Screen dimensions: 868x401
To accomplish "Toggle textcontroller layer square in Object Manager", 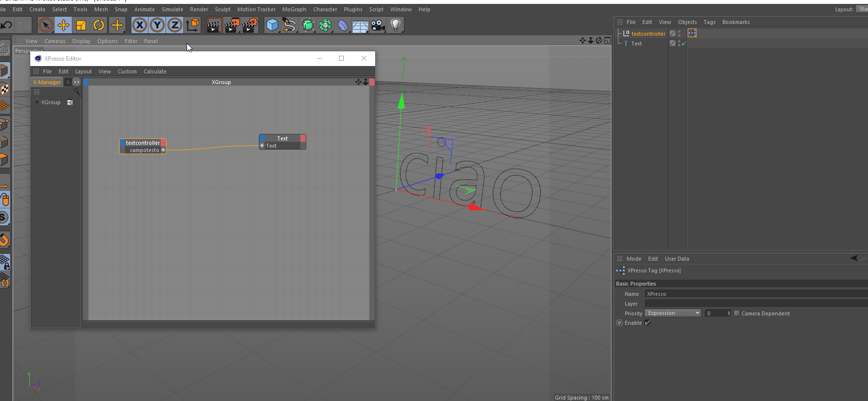I will click(673, 33).
